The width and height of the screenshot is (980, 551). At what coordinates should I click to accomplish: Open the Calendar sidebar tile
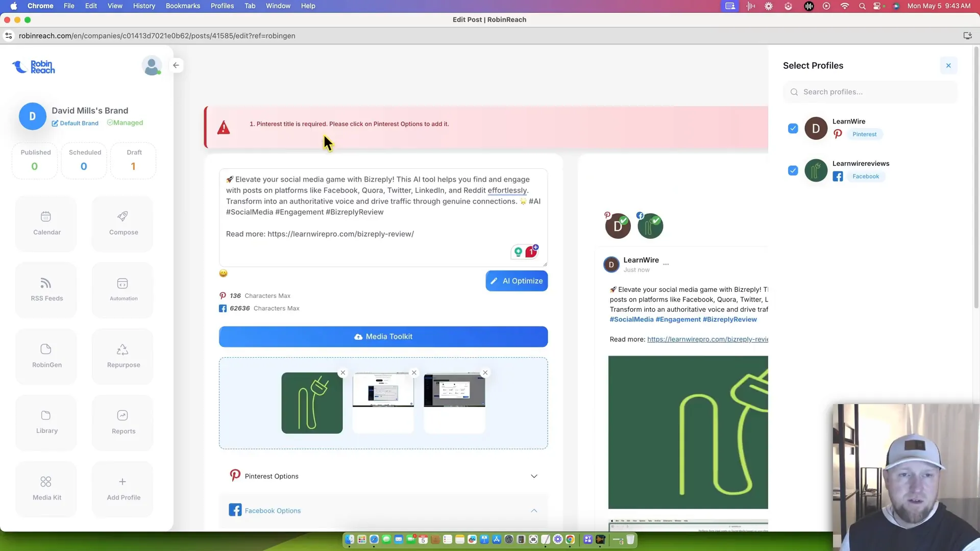[46, 223]
